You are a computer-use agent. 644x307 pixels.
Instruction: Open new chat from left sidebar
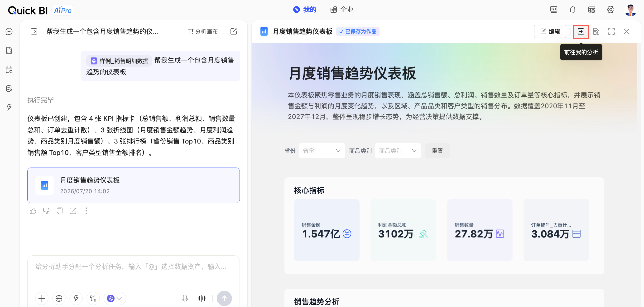tap(9, 32)
